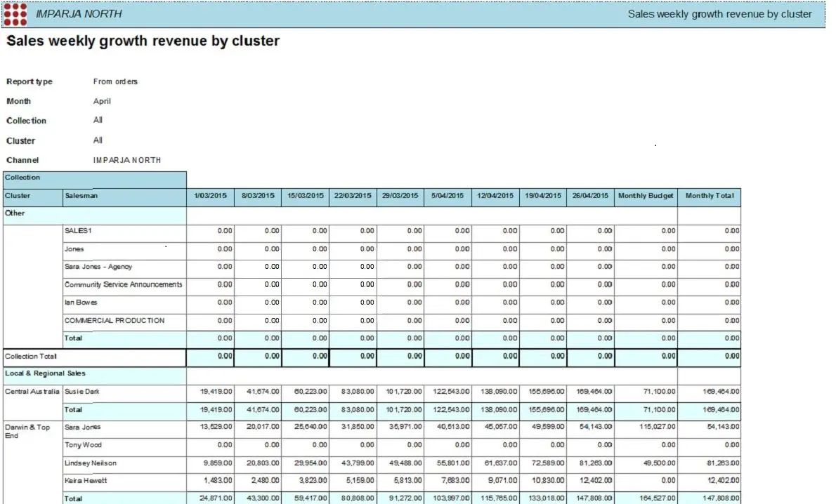
Task: Select the Monthly Total column header
Action: [x=709, y=196]
